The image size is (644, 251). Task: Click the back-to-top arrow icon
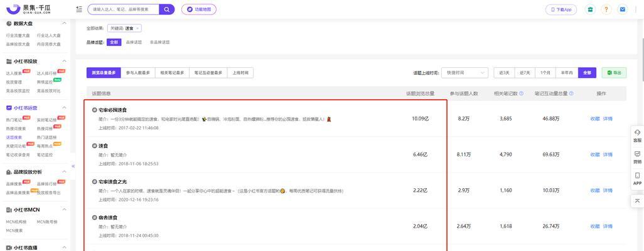click(x=638, y=200)
